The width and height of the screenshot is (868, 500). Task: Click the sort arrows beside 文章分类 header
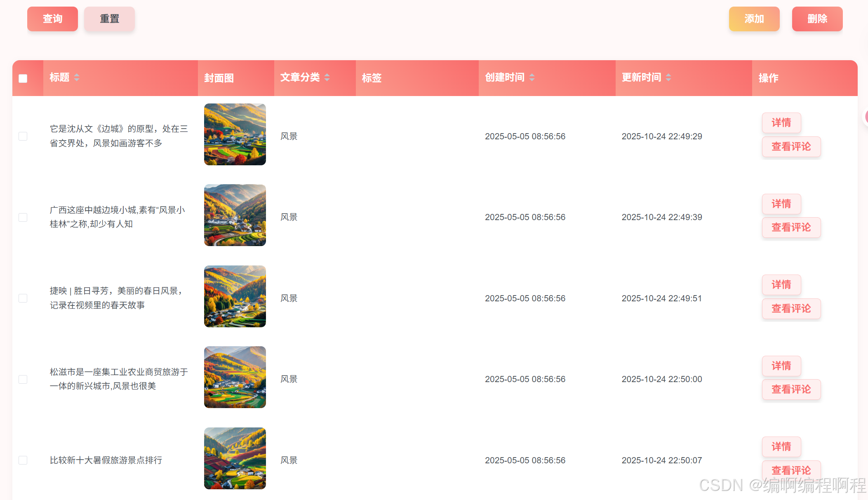(x=327, y=77)
